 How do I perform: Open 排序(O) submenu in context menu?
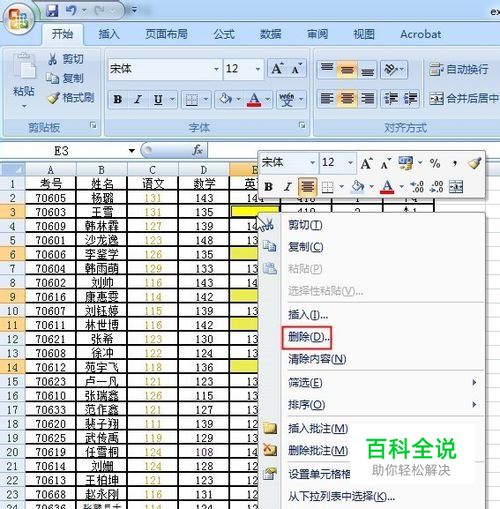(x=372, y=405)
